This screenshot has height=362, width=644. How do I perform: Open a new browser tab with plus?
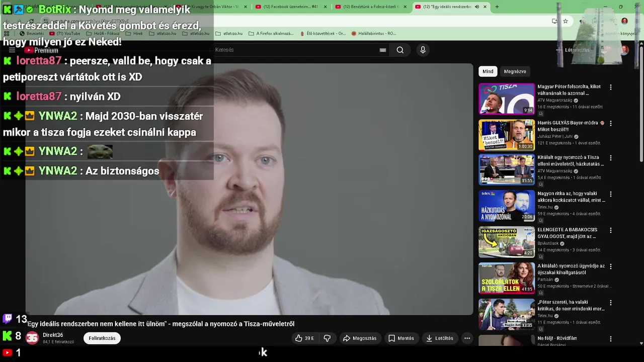pyautogui.click(x=497, y=7)
